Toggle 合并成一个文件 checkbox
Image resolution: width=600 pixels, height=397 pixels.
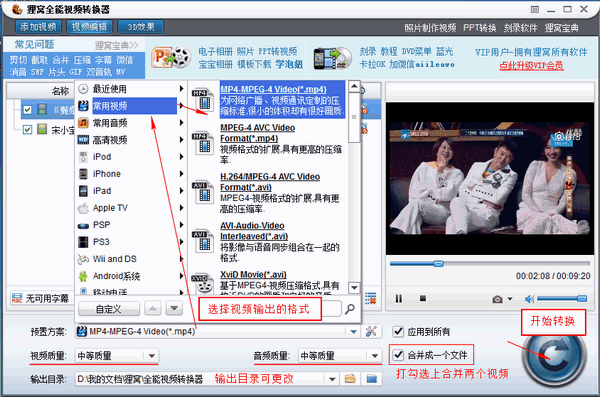(398, 355)
